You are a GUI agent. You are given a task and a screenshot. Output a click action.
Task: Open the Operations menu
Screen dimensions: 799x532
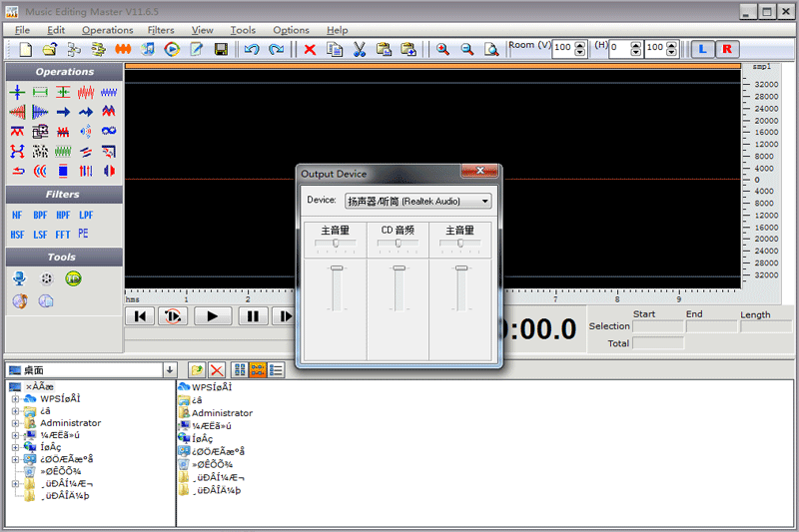(x=108, y=30)
